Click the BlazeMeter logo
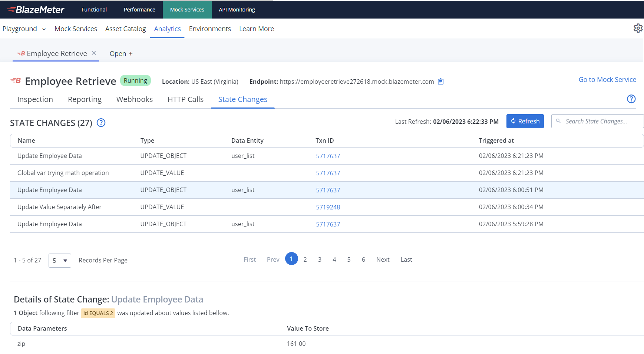This screenshot has width=644, height=354. (x=35, y=10)
